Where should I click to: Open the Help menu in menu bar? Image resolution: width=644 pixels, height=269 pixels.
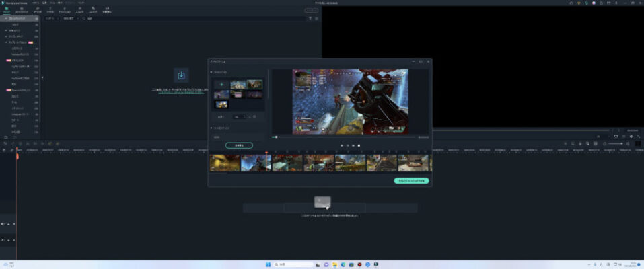pyautogui.click(x=81, y=3)
